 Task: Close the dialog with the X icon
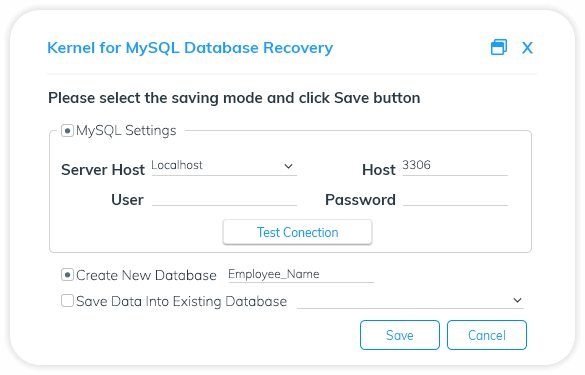[527, 48]
